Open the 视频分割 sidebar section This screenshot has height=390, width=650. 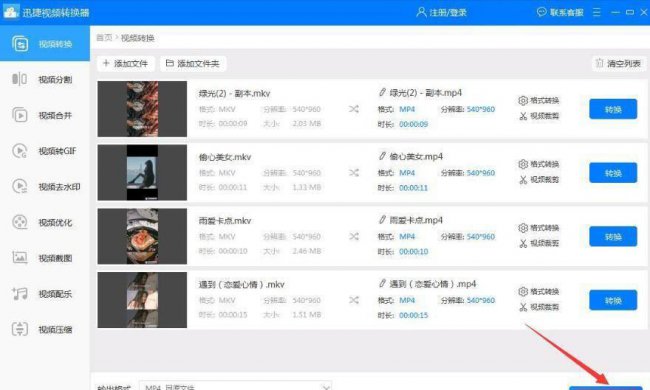coord(44,79)
